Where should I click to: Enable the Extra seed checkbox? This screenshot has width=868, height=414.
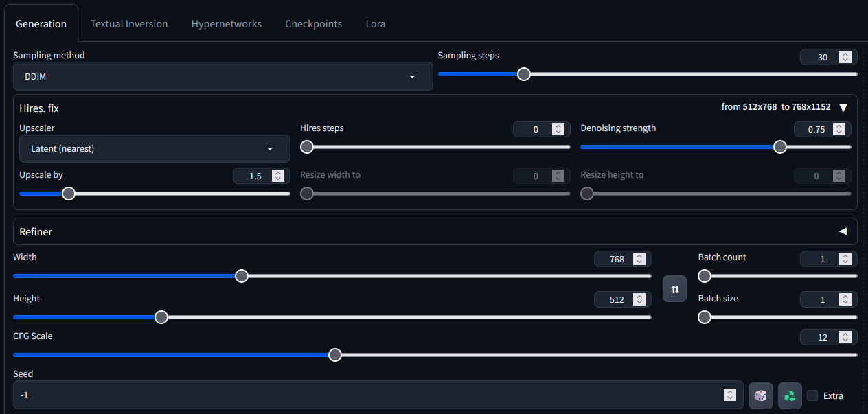[813, 395]
